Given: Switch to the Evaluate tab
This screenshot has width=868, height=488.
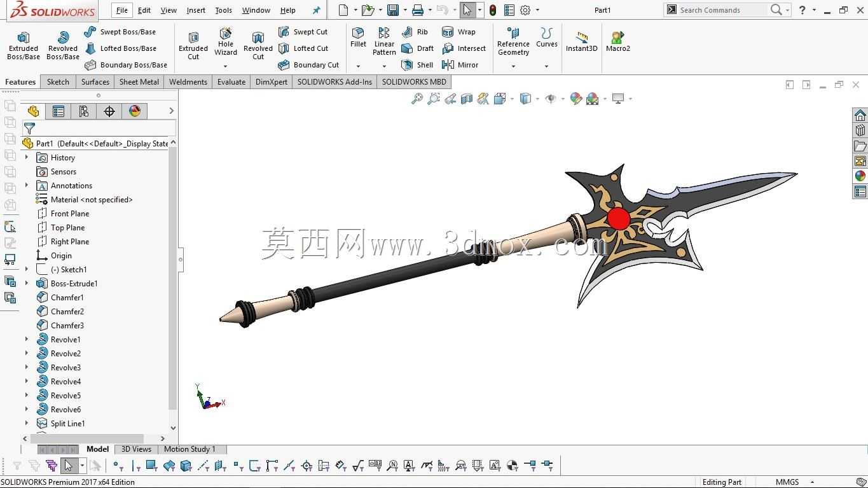Looking at the screenshot, I should click(231, 81).
